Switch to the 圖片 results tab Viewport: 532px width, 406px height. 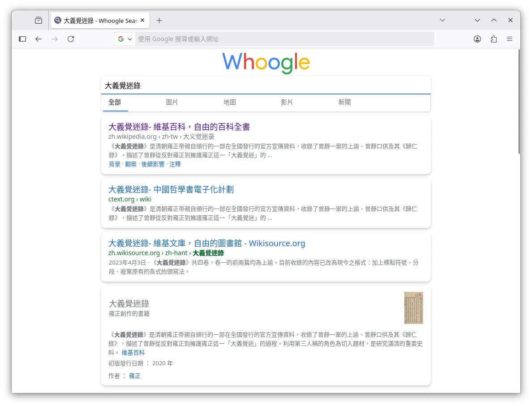coord(172,102)
